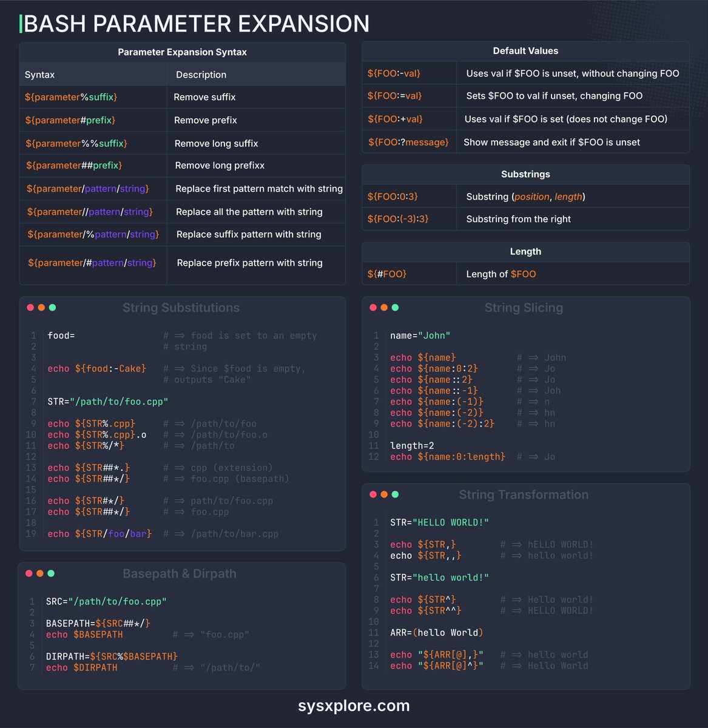Image resolution: width=708 pixels, height=728 pixels.
Task: Click the orange dot on String Transformation panel
Action: 383,494
